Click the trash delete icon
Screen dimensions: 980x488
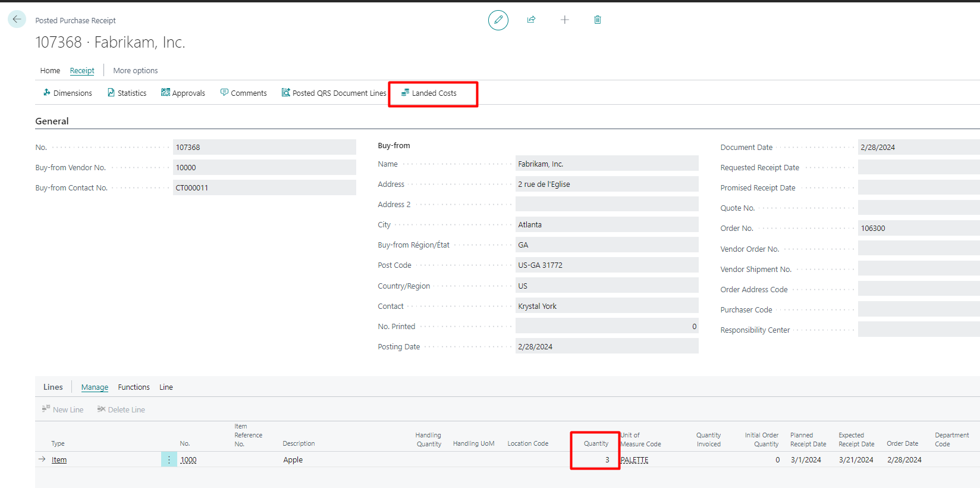point(597,20)
